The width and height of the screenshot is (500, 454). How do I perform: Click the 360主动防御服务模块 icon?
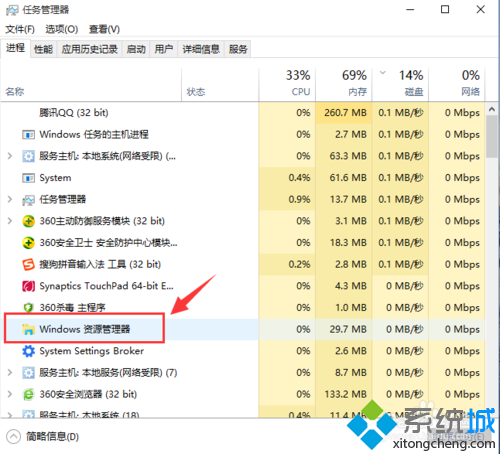[28, 221]
